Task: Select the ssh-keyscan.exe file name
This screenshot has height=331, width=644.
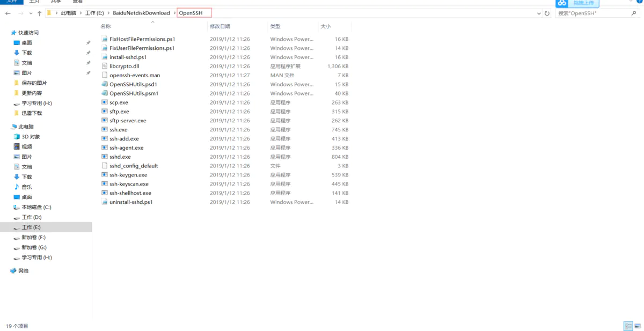Action: click(x=129, y=184)
